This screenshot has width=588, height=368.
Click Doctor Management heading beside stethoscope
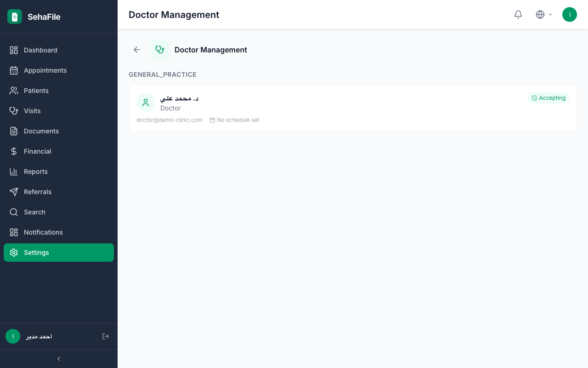coord(211,50)
